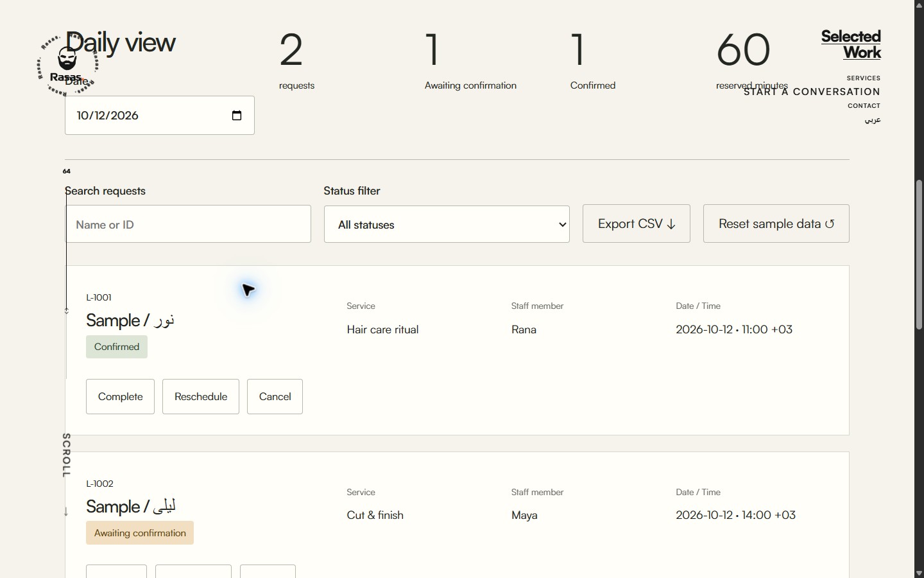The height and width of the screenshot is (578, 924).
Task: Click the Confirmed status badge on L-1001
Action: [117, 347]
